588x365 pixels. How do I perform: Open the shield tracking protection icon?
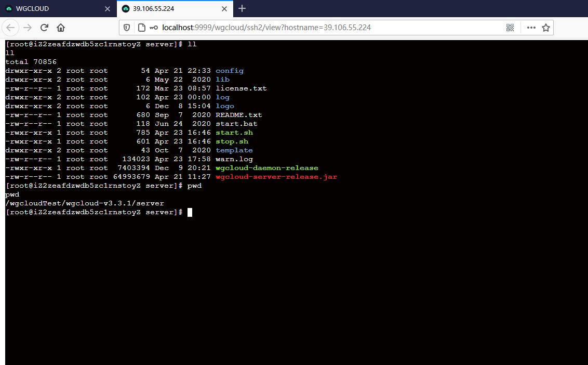[x=127, y=28]
